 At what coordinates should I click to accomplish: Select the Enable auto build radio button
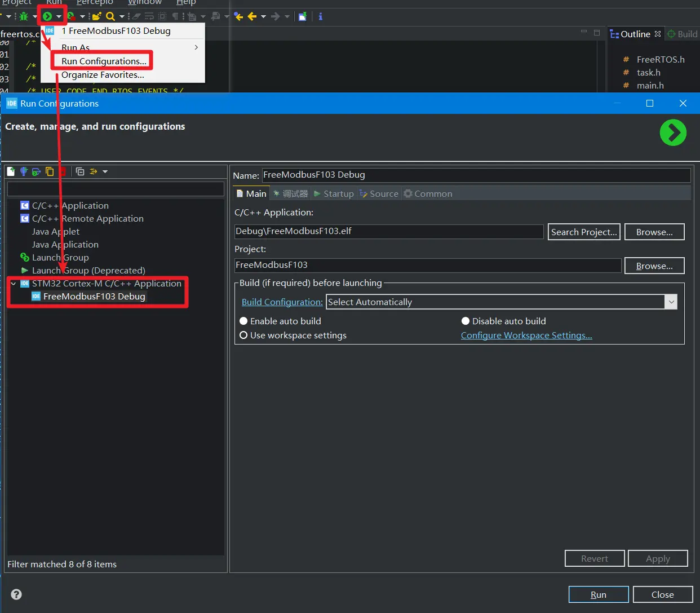[x=243, y=321]
